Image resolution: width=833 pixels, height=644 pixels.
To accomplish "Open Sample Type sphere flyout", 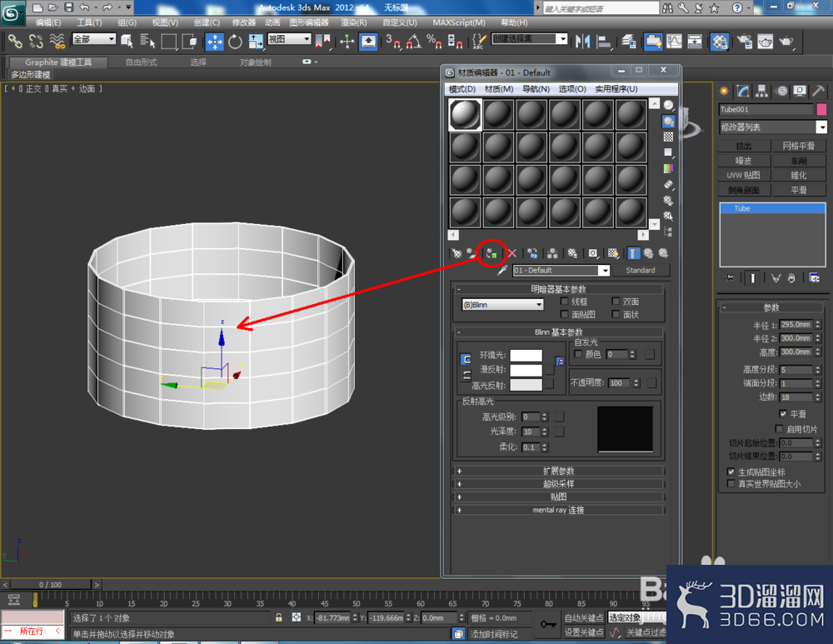I will coord(668,105).
